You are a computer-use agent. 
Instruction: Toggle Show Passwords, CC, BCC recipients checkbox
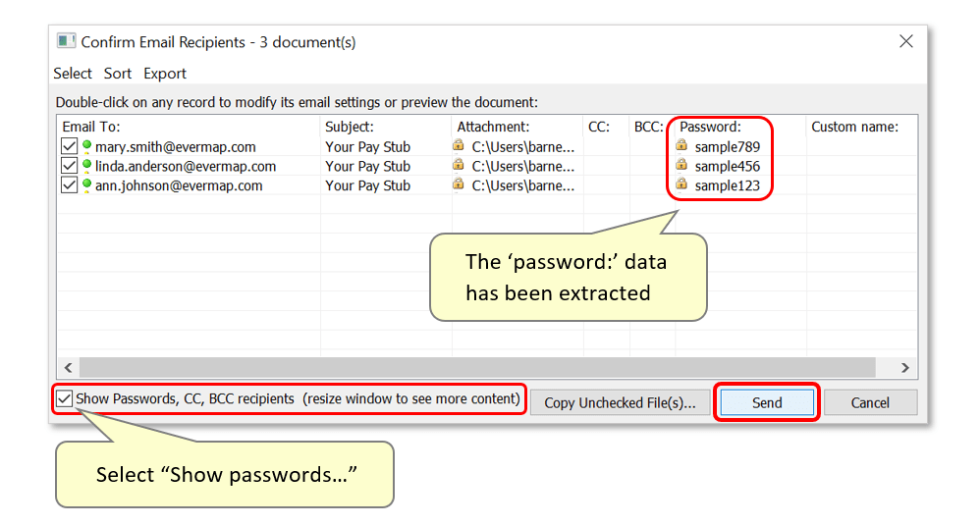coord(65,398)
